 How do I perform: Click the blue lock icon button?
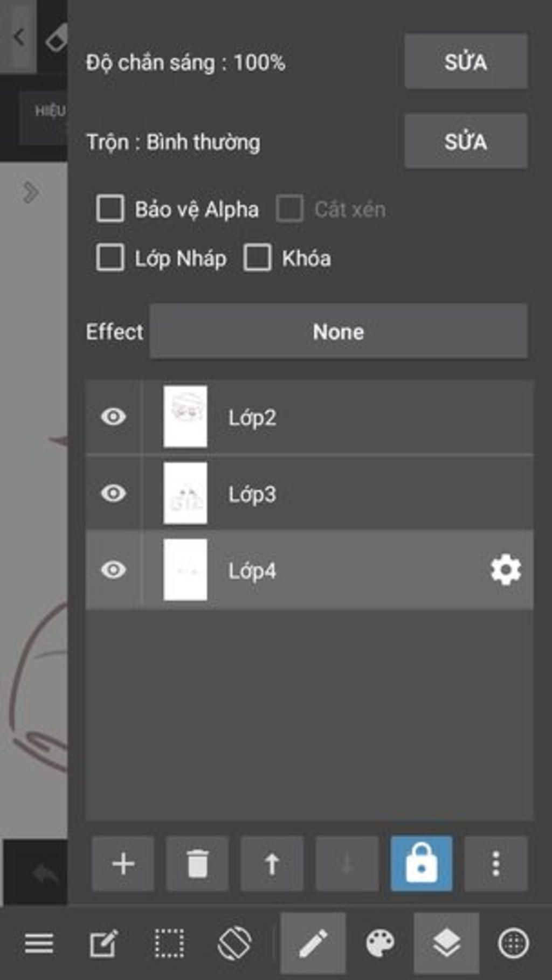pos(422,864)
